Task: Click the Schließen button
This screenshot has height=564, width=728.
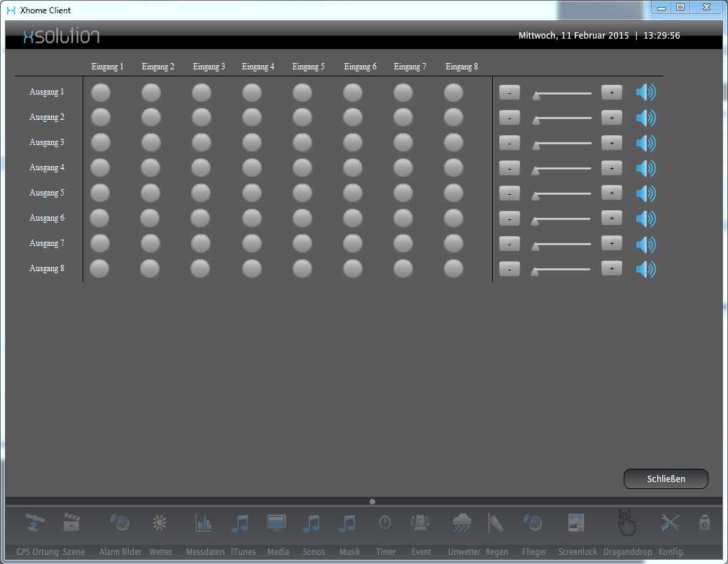Action: click(666, 479)
